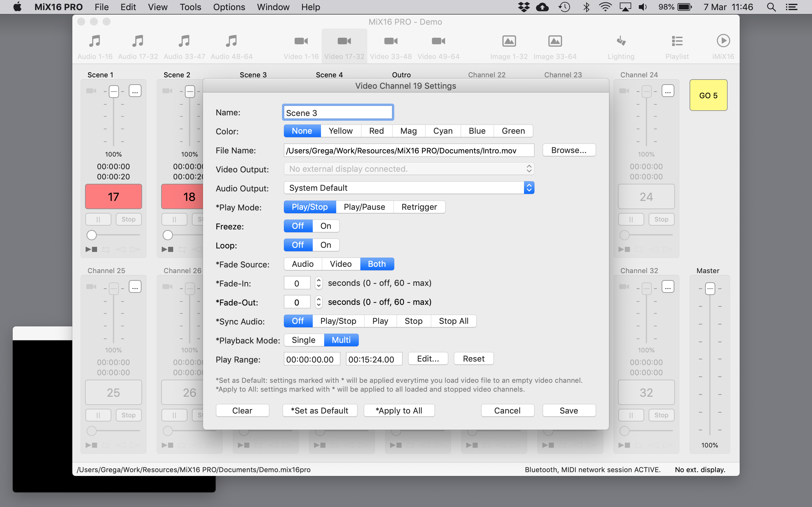Open the Audio Output System Default dropdown
The image size is (812, 507).
tap(409, 188)
